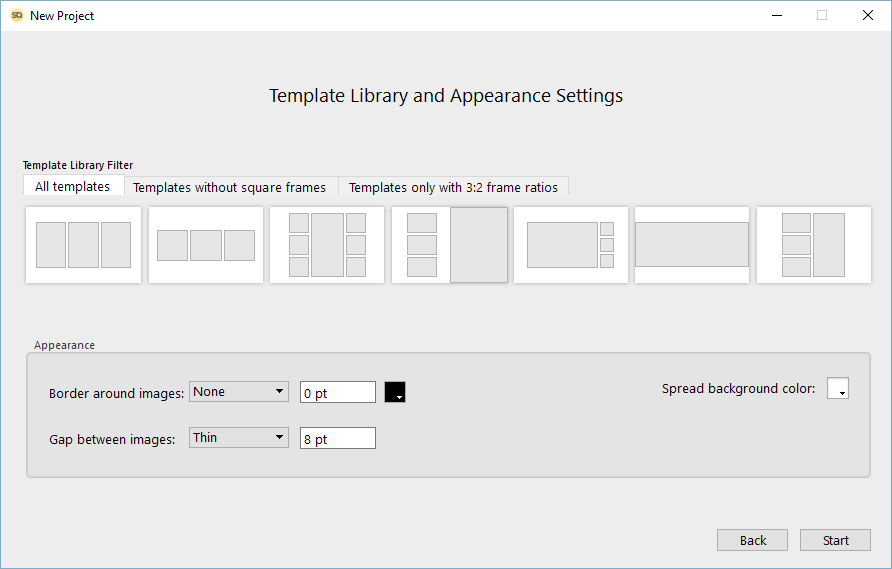The image size is (892, 569).
Task: Open the Gap between images dropdown
Action: [239, 438]
